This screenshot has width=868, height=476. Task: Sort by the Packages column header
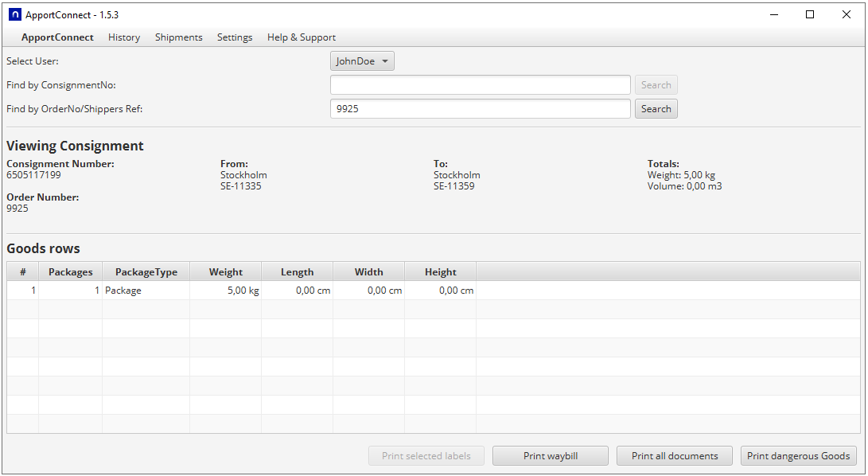coord(70,271)
